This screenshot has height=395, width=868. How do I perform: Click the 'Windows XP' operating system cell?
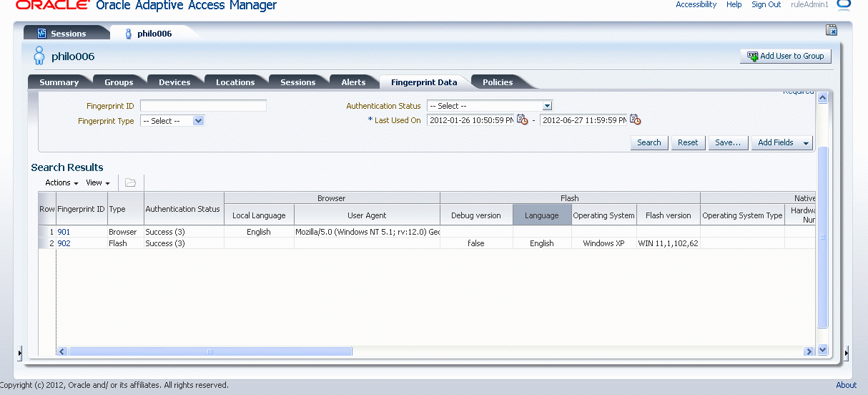click(x=603, y=243)
